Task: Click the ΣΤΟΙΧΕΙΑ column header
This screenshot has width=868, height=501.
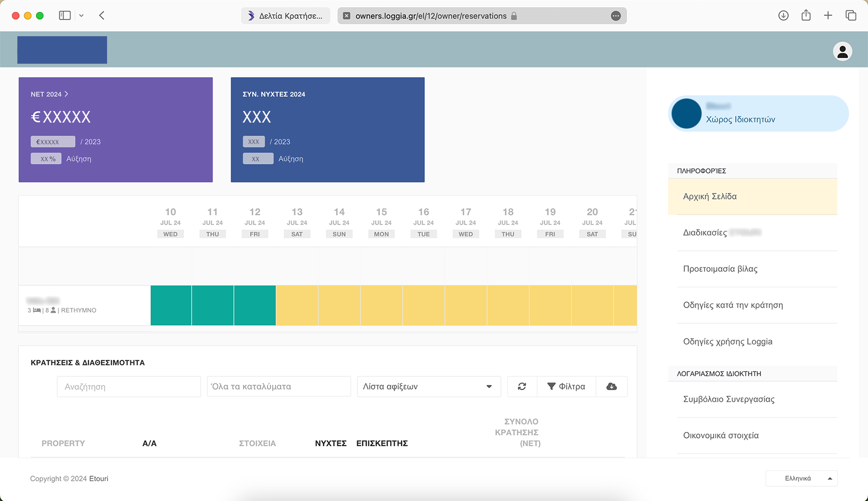Action: (258, 443)
